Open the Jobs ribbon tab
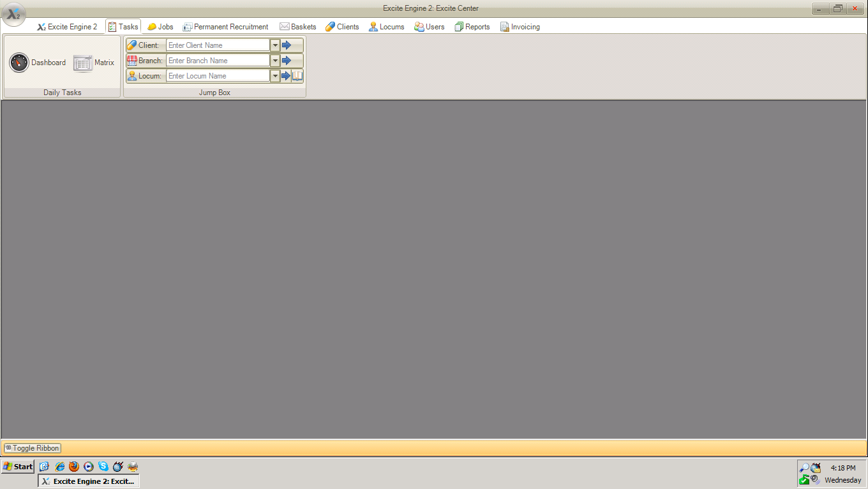Image resolution: width=868 pixels, height=489 pixels. click(160, 27)
